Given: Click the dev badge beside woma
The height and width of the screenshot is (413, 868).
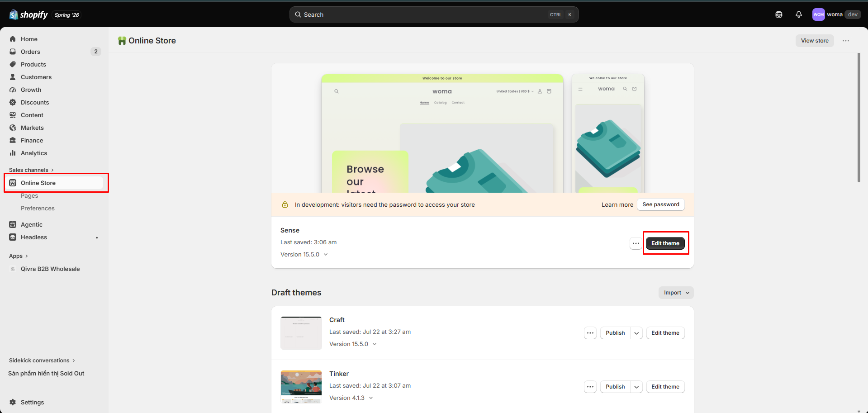Looking at the screenshot, I should (x=853, y=14).
